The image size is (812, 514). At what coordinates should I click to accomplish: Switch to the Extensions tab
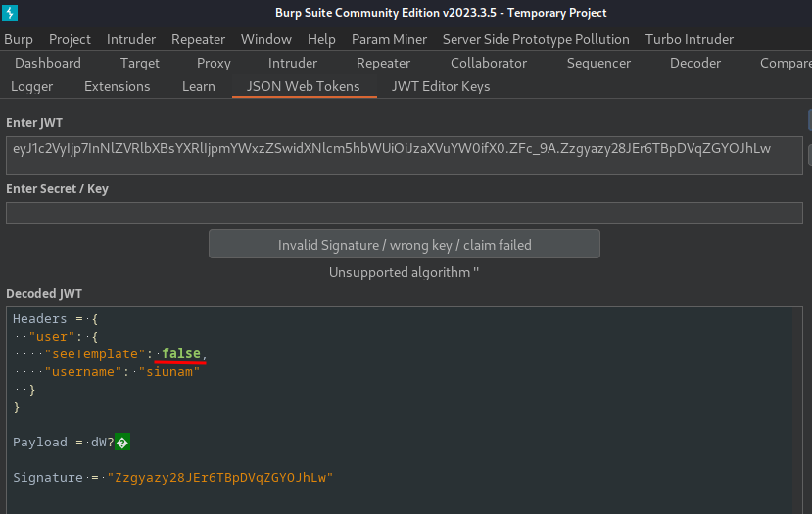(117, 86)
